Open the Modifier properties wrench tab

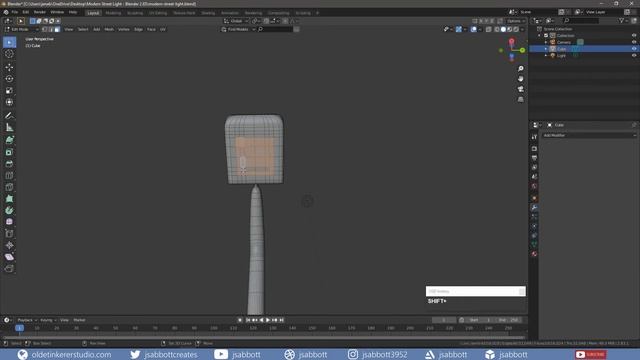pos(534,208)
